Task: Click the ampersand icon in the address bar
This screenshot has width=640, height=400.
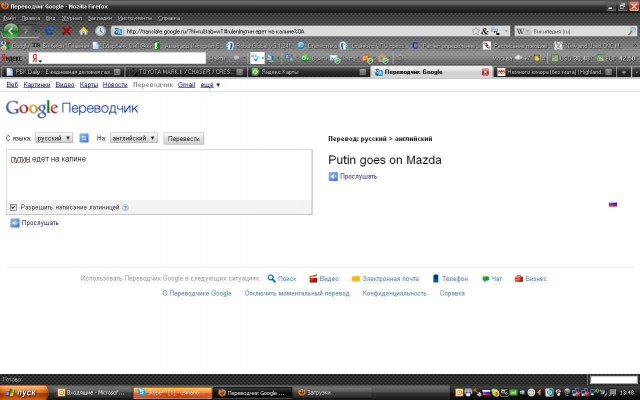Action: coord(485,31)
